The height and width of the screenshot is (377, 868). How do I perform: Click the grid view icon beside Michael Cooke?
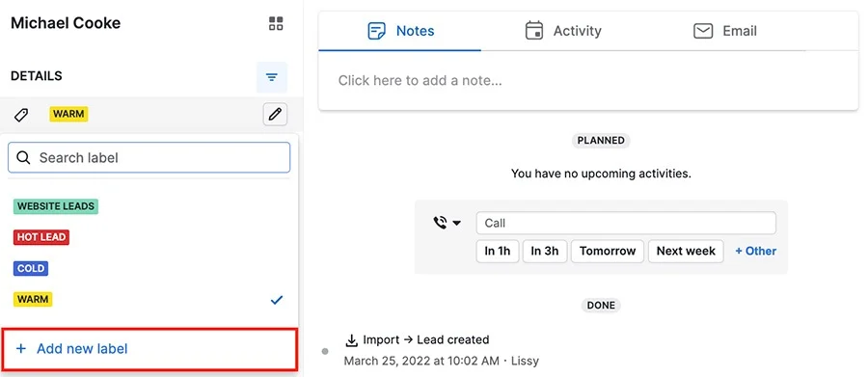(276, 23)
